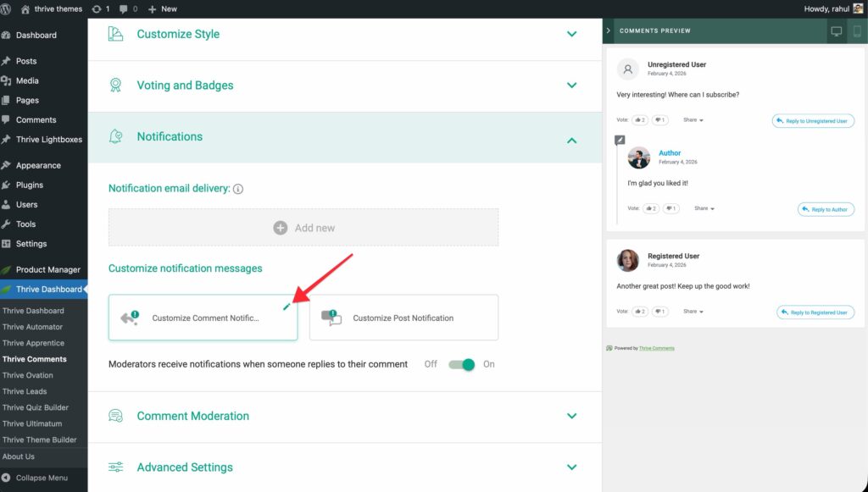
Task: Open Thrive Leads in sidebar menu
Action: [x=25, y=391]
